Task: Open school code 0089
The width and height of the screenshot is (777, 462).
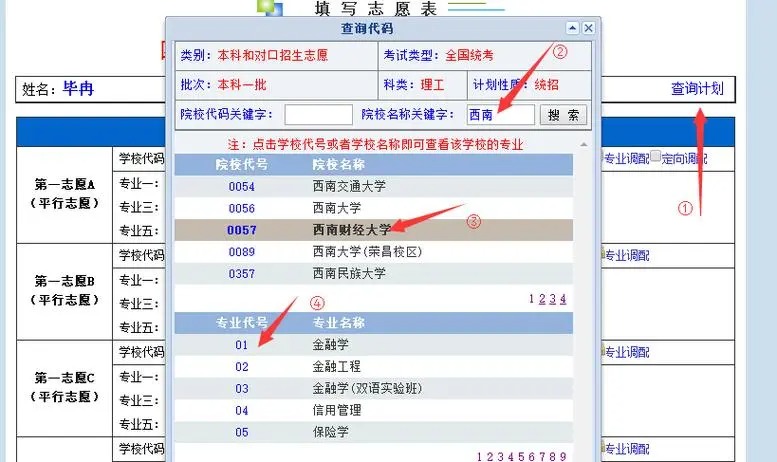Action: pyautogui.click(x=241, y=252)
